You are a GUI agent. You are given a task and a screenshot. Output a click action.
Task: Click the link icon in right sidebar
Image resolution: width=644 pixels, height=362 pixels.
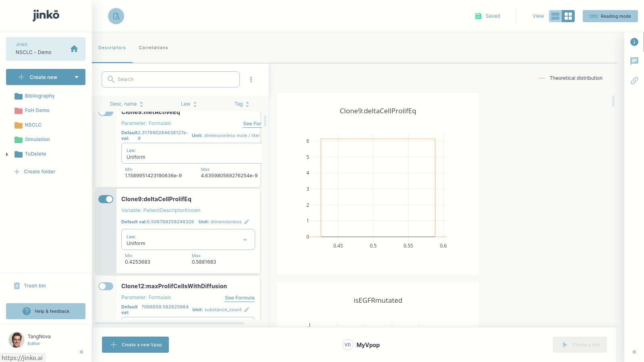coord(634,81)
